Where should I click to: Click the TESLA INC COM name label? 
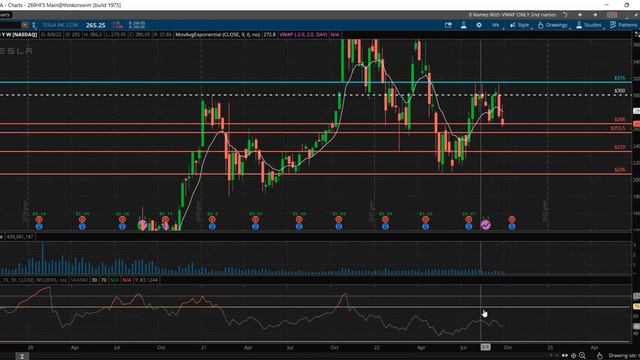(60, 25)
